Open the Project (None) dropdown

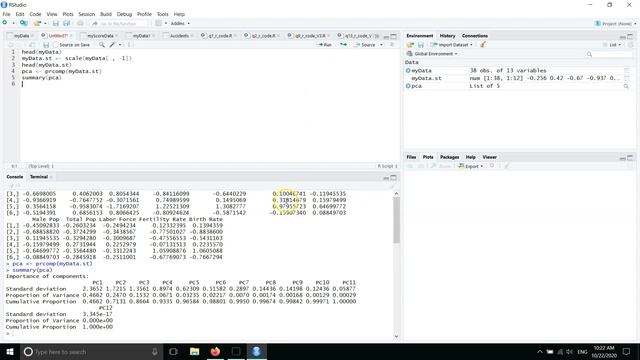(615, 24)
